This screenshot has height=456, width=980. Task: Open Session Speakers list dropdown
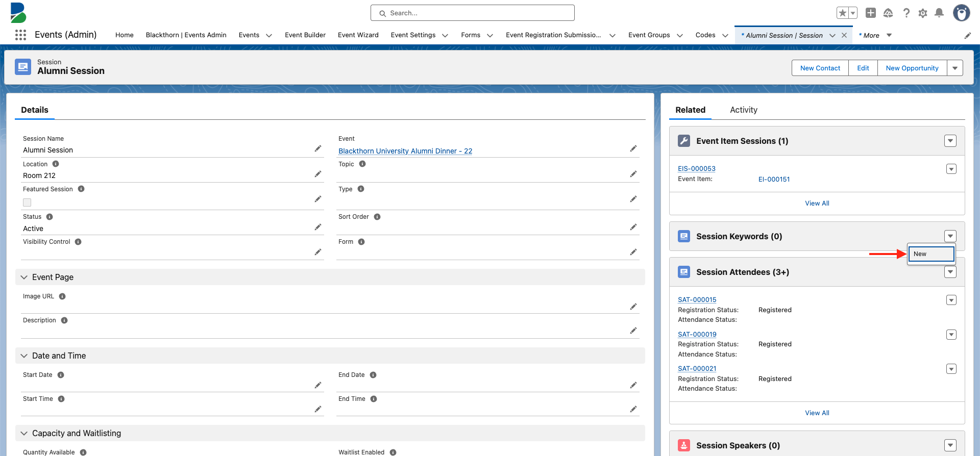pos(950,445)
